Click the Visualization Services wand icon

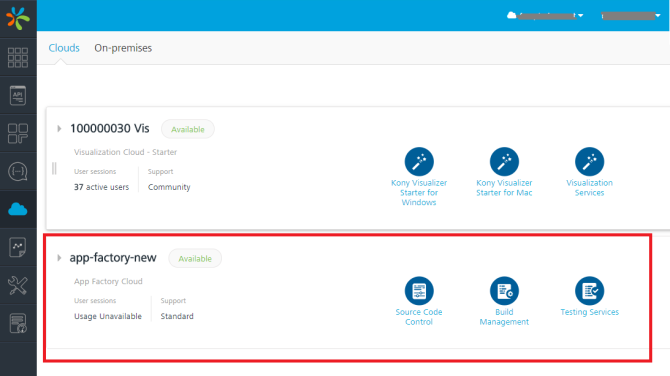[x=589, y=162]
